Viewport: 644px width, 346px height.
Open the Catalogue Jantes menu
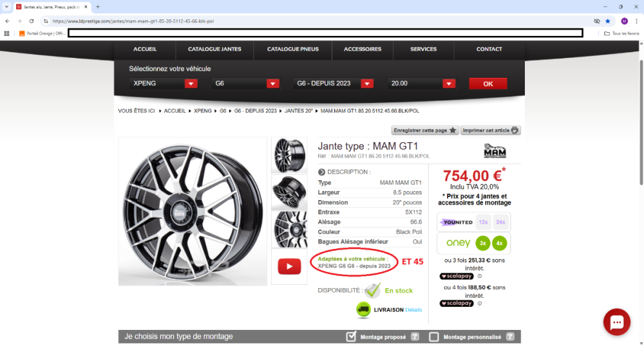(x=214, y=49)
